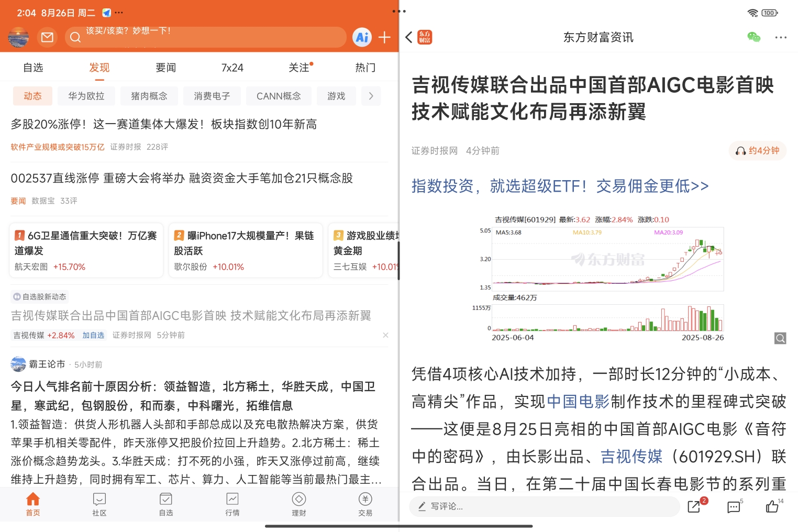Open the 社区 community tab
The image size is (798, 532).
(x=99, y=504)
